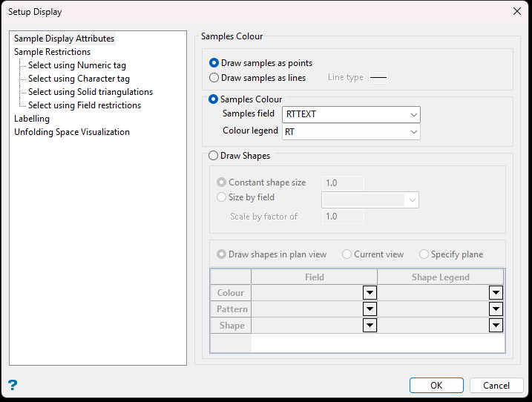532x402 pixels.
Task: Open the Labelling page
Action: click(x=32, y=119)
